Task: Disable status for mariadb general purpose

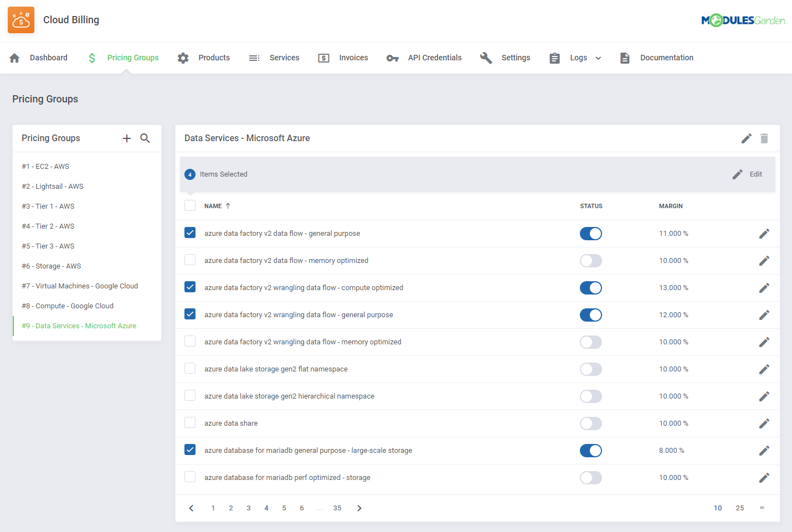Action: coord(591,451)
